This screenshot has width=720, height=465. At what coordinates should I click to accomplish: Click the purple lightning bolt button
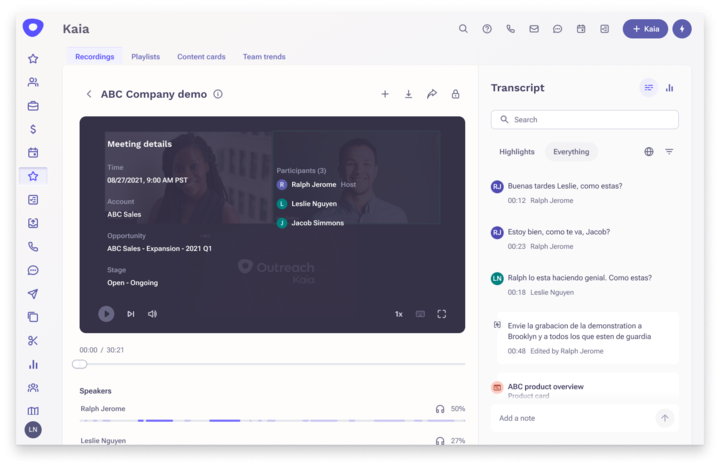pos(682,29)
